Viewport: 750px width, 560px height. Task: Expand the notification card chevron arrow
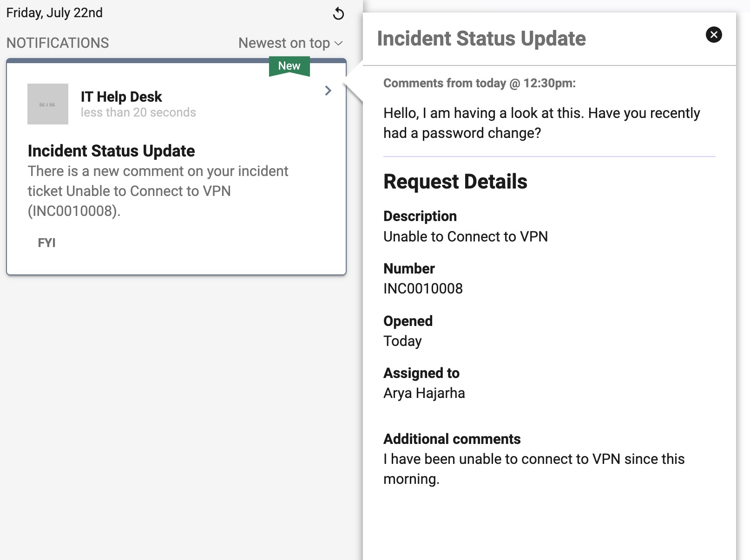coord(328,91)
